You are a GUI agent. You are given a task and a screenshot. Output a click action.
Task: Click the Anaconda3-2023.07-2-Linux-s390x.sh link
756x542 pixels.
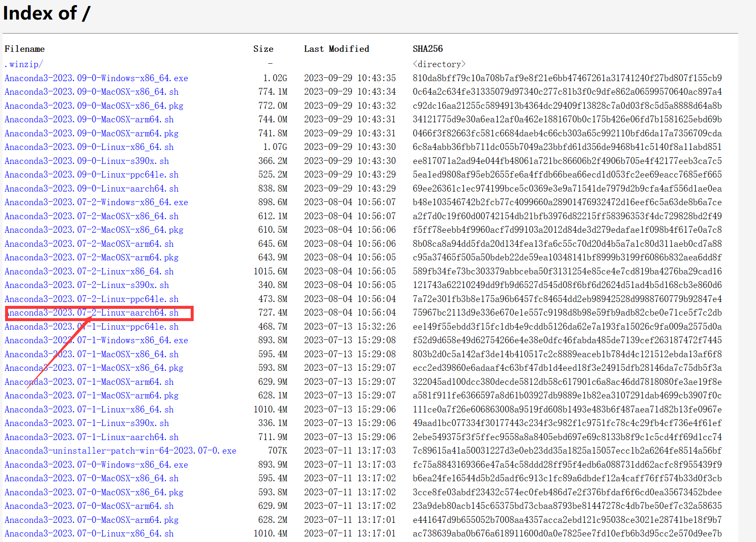pyautogui.click(x=87, y=285)
